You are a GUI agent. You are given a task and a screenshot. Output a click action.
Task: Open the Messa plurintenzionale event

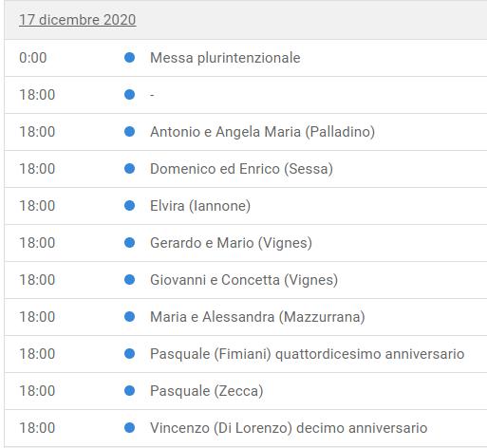pos(225,58)
